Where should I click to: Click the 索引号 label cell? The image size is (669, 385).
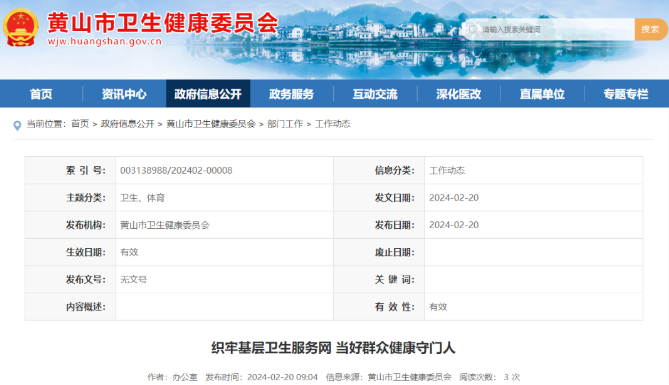point(70,170)
